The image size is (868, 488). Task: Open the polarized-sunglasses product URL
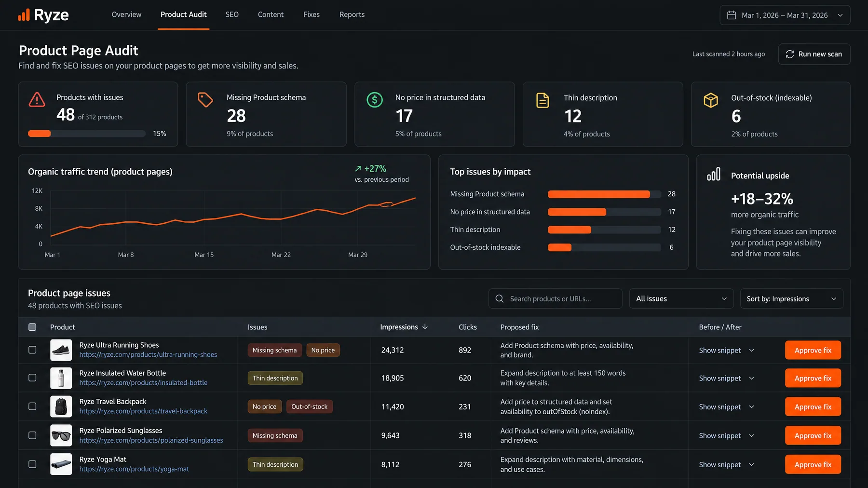point(151,440)
